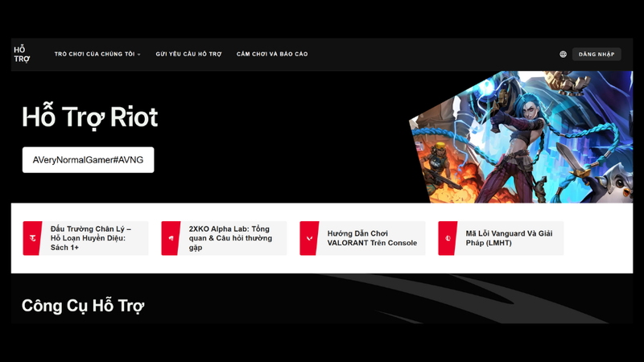The height and width of the screenshot is (362, 644).
Task: Open Hướng Dẫn Chơi VALORANT Trên Console
Action: coord(362,238)
